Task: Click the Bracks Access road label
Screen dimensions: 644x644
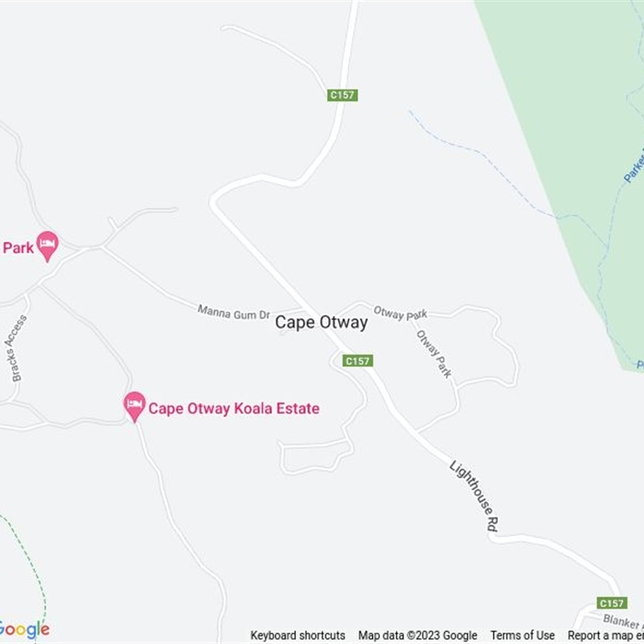Action: point(15,348)
